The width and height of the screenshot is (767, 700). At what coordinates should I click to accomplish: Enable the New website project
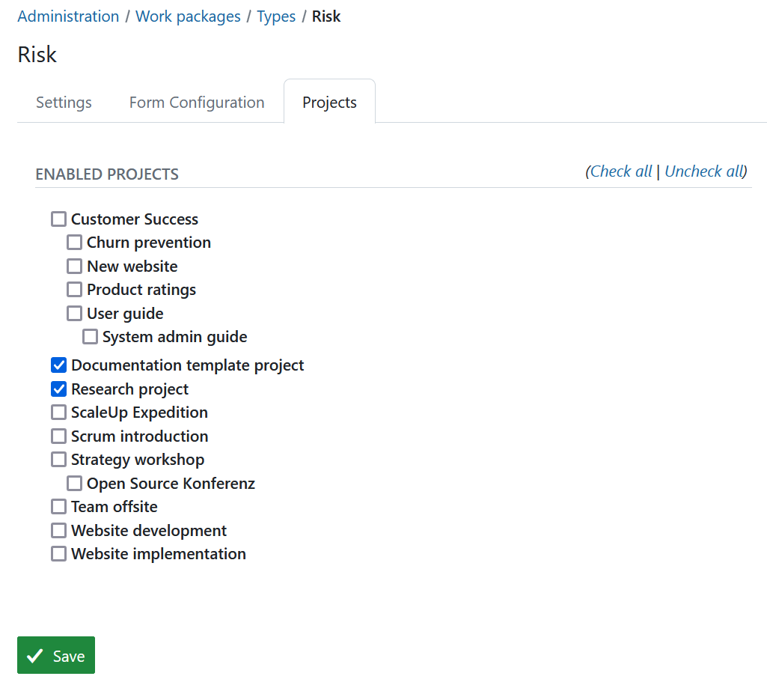(74, 266)
